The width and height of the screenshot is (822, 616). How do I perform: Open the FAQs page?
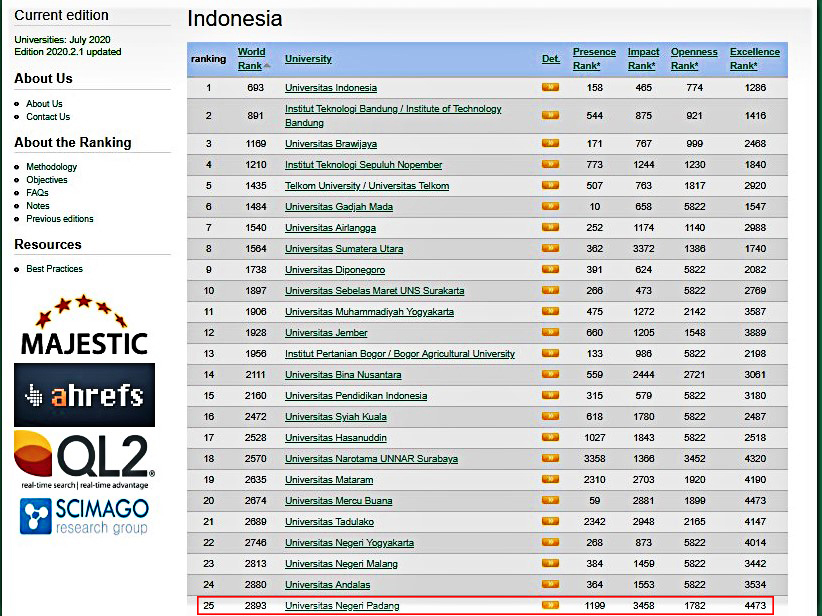(37, 192)
